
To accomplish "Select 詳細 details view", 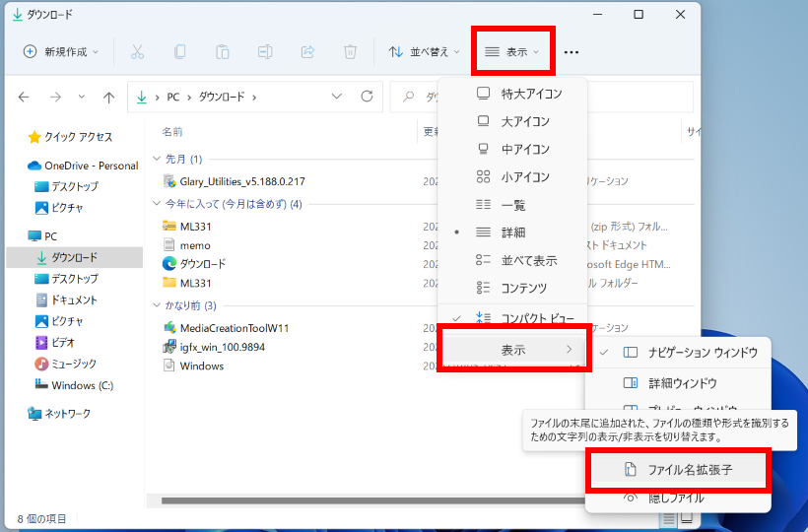I will pyautogui.click(x=512, y=233).
